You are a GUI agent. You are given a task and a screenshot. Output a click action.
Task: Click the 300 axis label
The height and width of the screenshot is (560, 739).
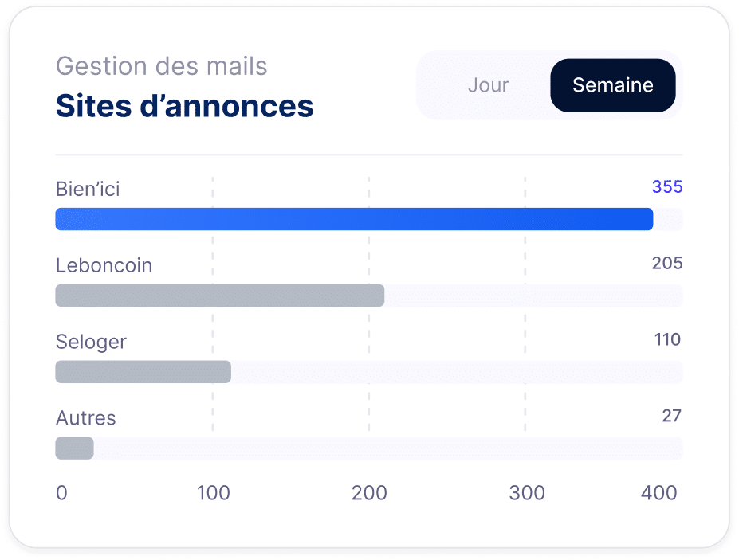(x=527, y=493)
